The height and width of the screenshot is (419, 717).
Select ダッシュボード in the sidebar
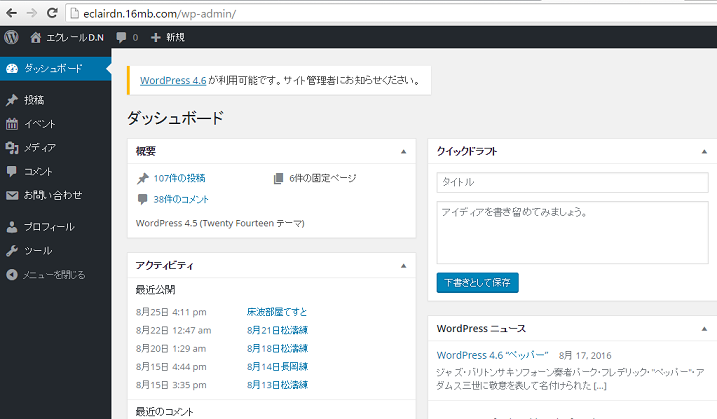pyautogui.click(x=55, y=69)
